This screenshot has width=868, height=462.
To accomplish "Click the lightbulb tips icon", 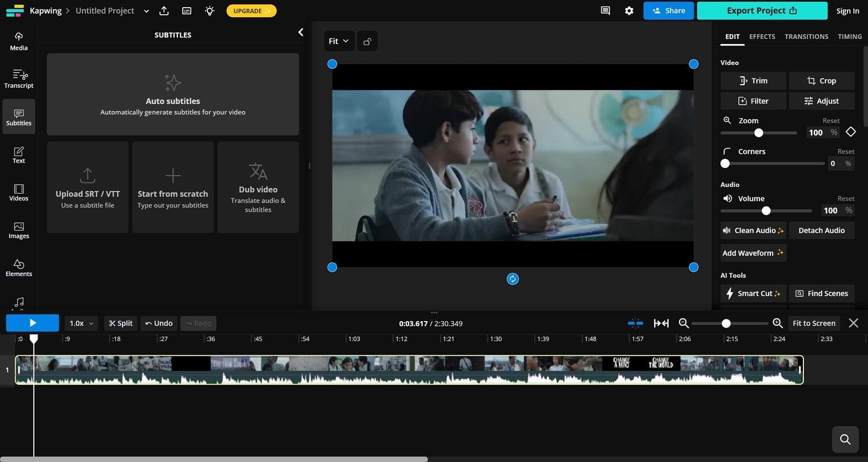I will [209, 10].
